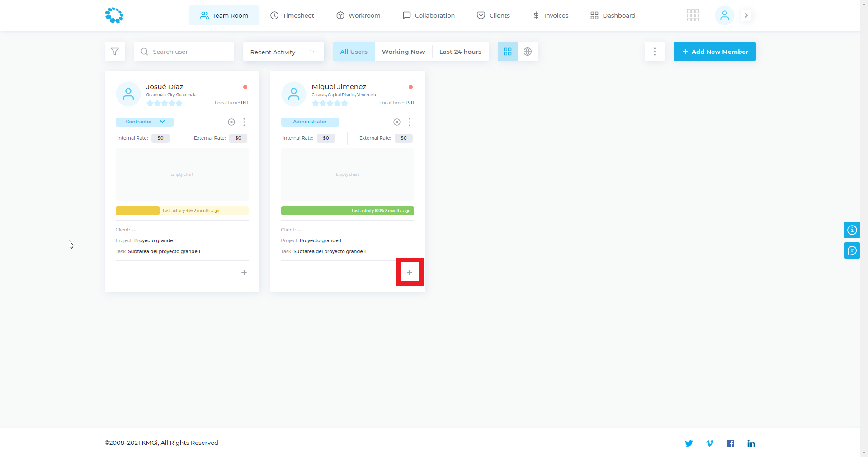Click the filter funnel icon

pyautogui.click(x=115, y=52)
